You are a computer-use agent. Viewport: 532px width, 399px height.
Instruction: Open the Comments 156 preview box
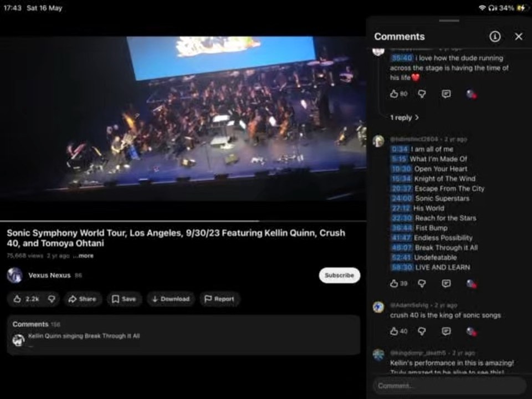(183, 335)
